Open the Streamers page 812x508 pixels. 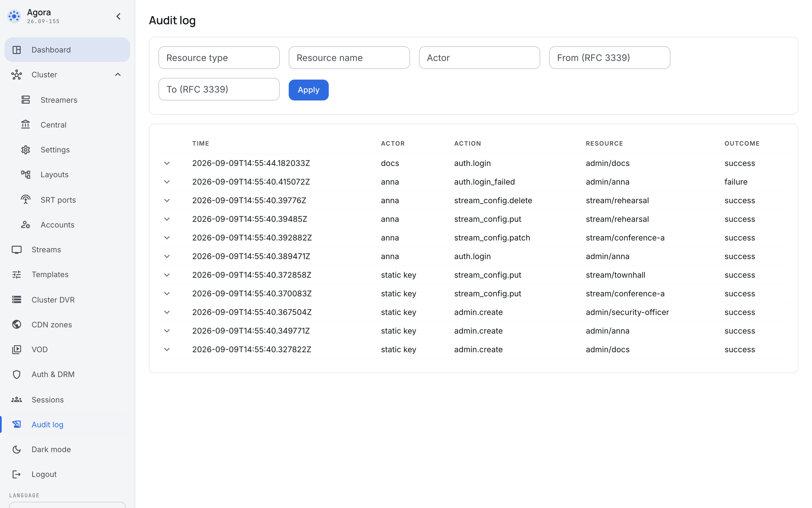pyautogui.click(x=67, y=100)
